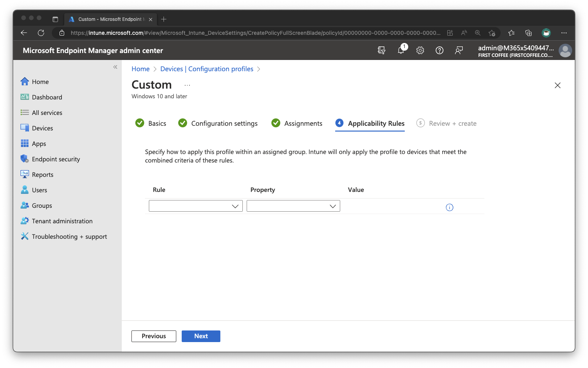Send feedback using the smiley icon
Viewport: 588px width, 368px height.
pyautogui.click(x=459, y=50)
